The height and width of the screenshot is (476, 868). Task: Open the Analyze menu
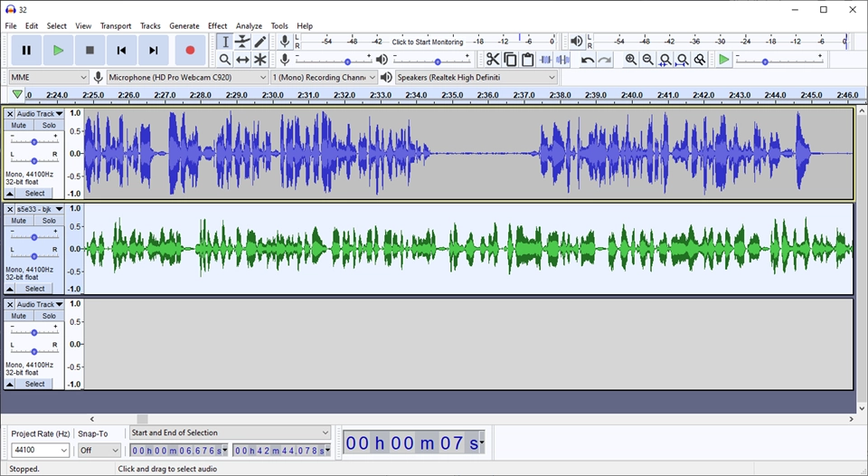[249, 26]
